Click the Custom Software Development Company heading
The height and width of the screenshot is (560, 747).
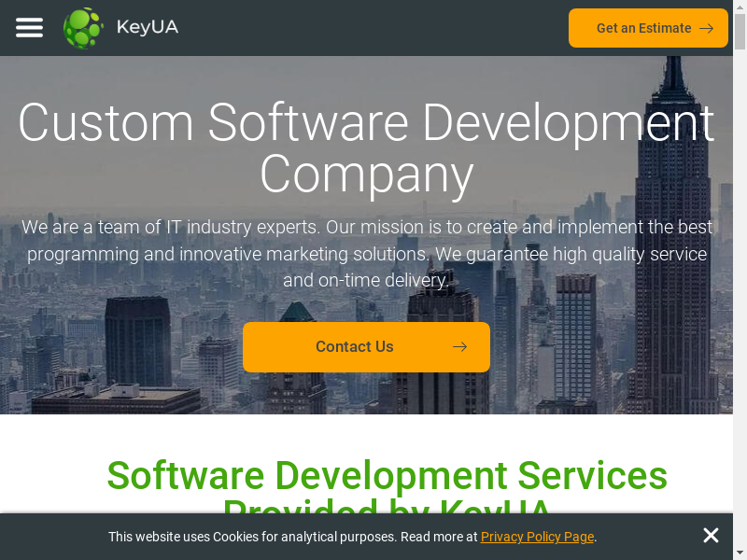tap(366, 148)
